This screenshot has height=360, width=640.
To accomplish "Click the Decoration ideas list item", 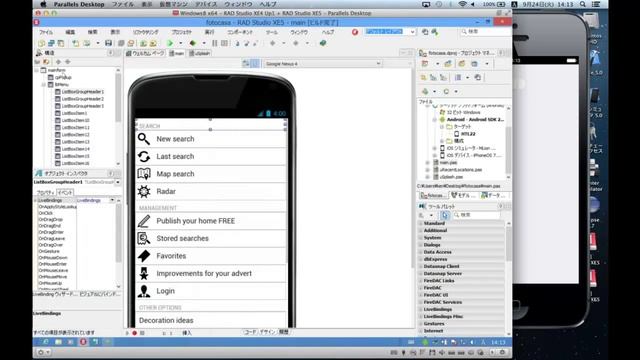I will (211, 320).
